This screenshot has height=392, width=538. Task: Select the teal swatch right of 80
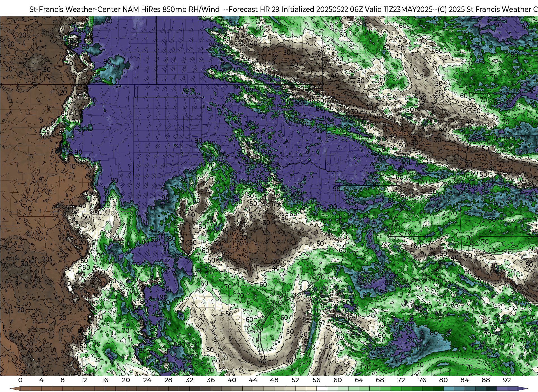point(449,389)
